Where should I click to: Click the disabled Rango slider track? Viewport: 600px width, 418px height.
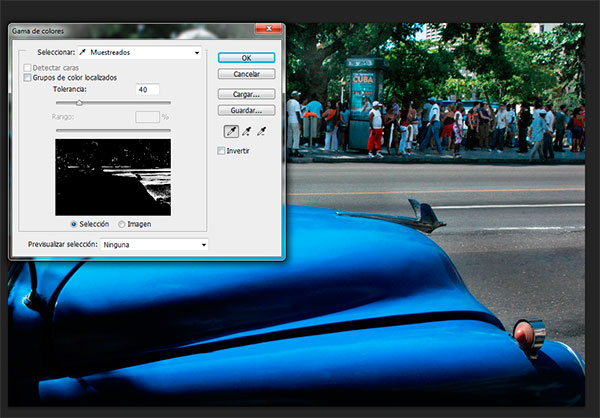(113, 131)
